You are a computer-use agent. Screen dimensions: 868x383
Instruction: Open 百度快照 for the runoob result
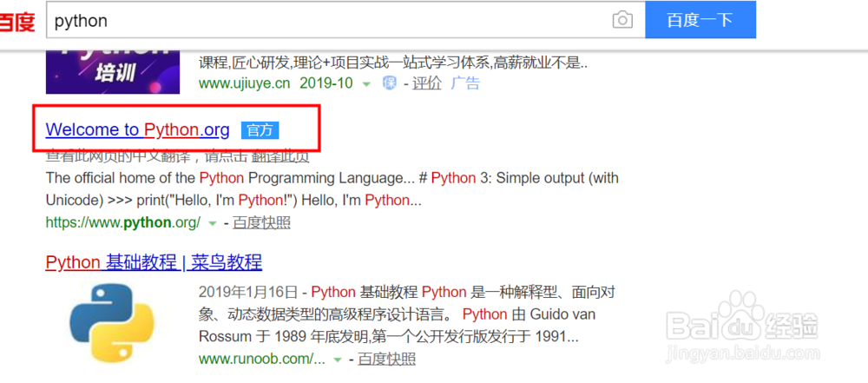(386, 359)
